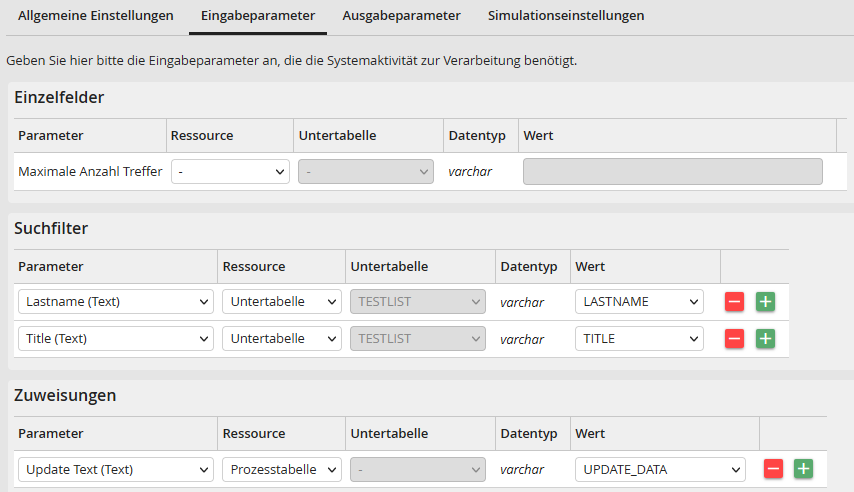
Task: Remove the Lastname search filter row
Action: tap(734, 301)
